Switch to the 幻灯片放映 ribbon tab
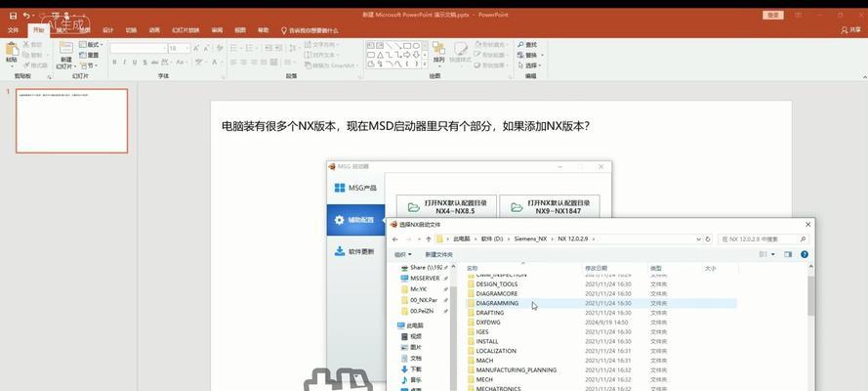Viewport: 868px width, 391px height. [x=186, y=30]
